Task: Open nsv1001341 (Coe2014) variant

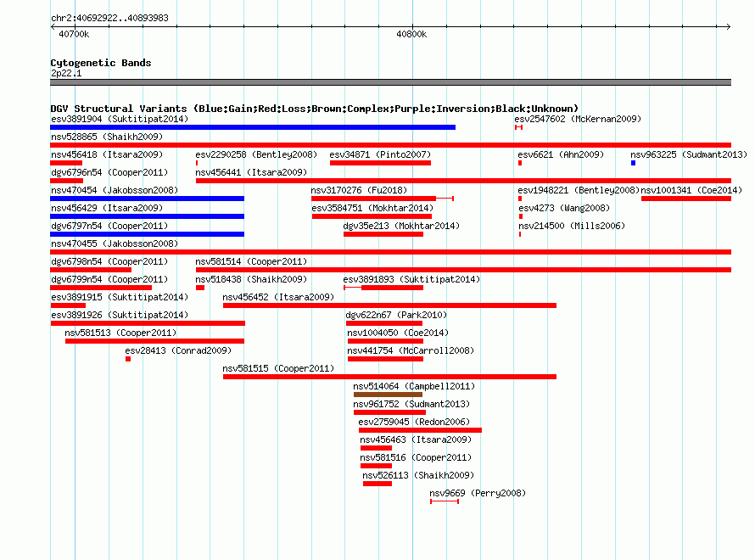Action: 691,190
